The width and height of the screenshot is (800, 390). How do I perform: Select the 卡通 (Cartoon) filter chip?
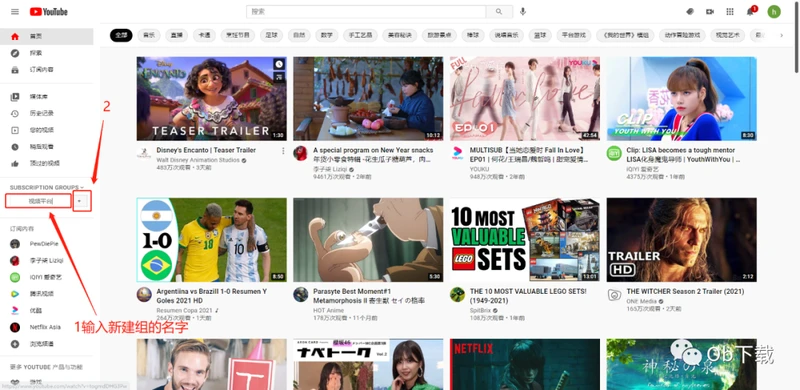point(204,35)
